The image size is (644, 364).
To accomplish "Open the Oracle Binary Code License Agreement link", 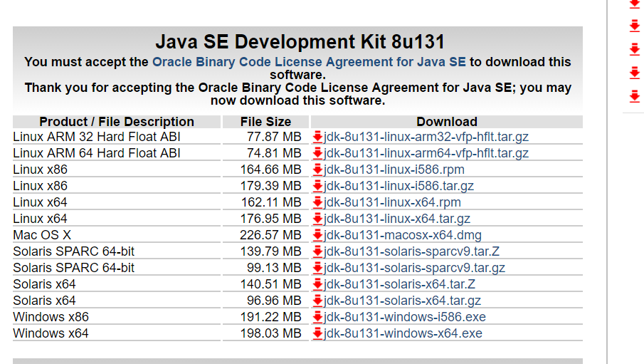I will tap(309, 62).
